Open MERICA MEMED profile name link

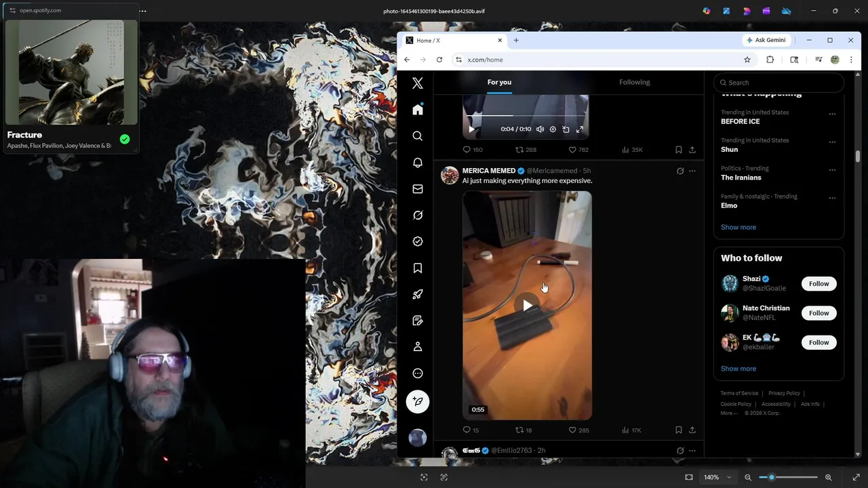489,171
